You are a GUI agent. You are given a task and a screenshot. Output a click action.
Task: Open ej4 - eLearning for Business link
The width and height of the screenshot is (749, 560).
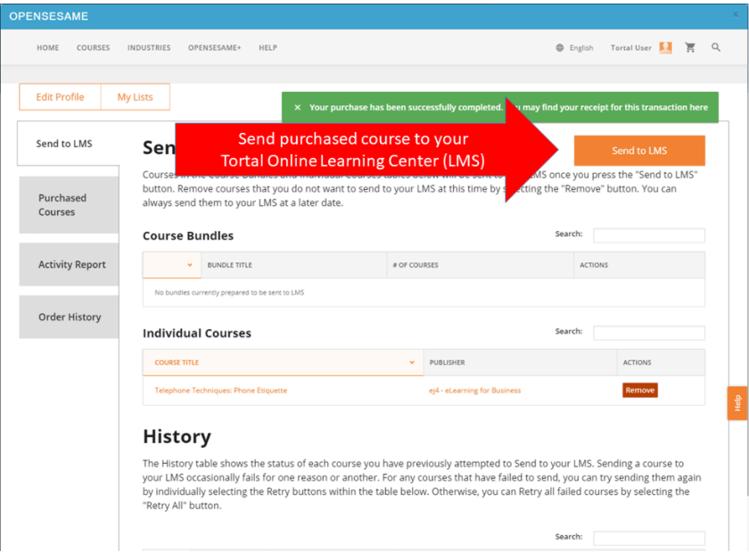(474, 391)
